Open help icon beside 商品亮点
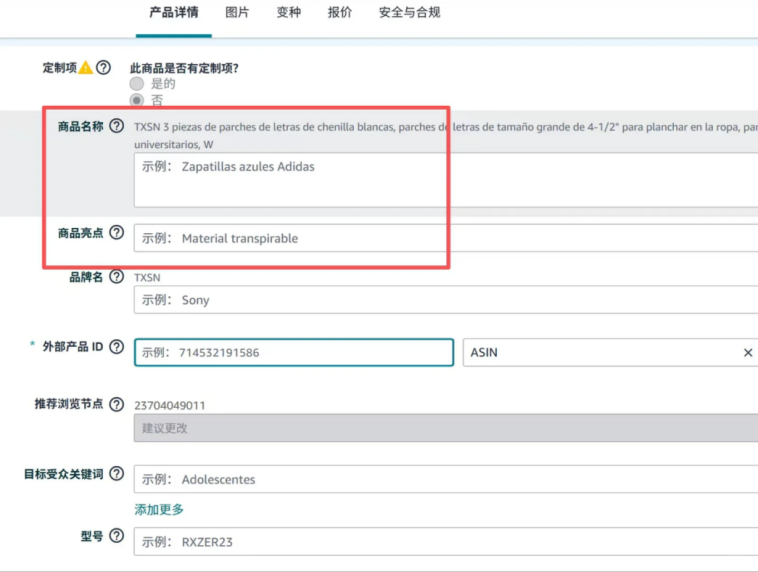The height and width of the screenshot is (572, 758). click(117, 233)
